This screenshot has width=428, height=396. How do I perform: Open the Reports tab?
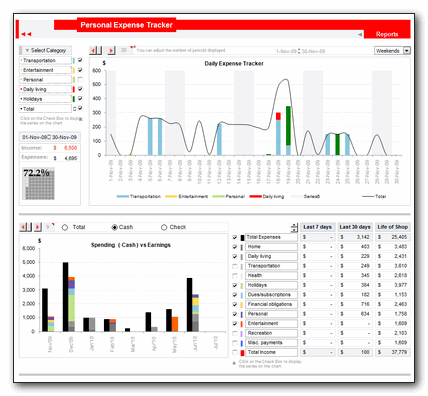pos(387,34)
